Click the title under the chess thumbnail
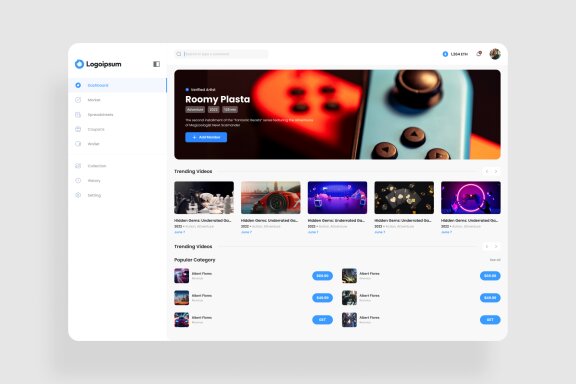The height and width of the screenshot is (384, 576). [x=203, y=220]
